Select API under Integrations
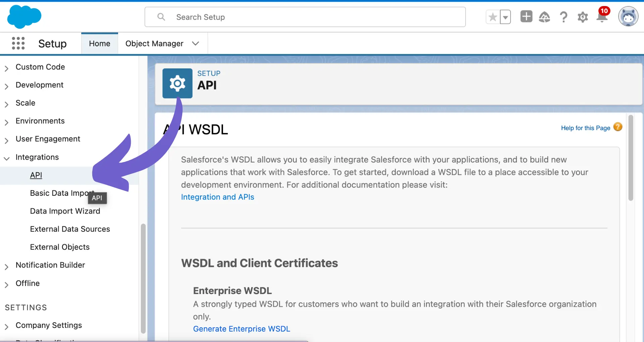This screenshot has height=342, width=644. click(36, 175)
